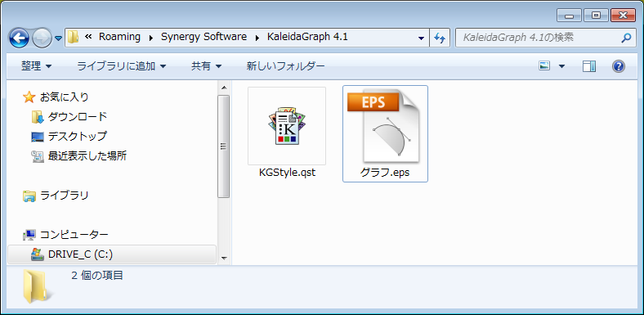The width and height of the screenshot is (644, 315).
Task: Open the 共有 menu
Action: [207, 65]
